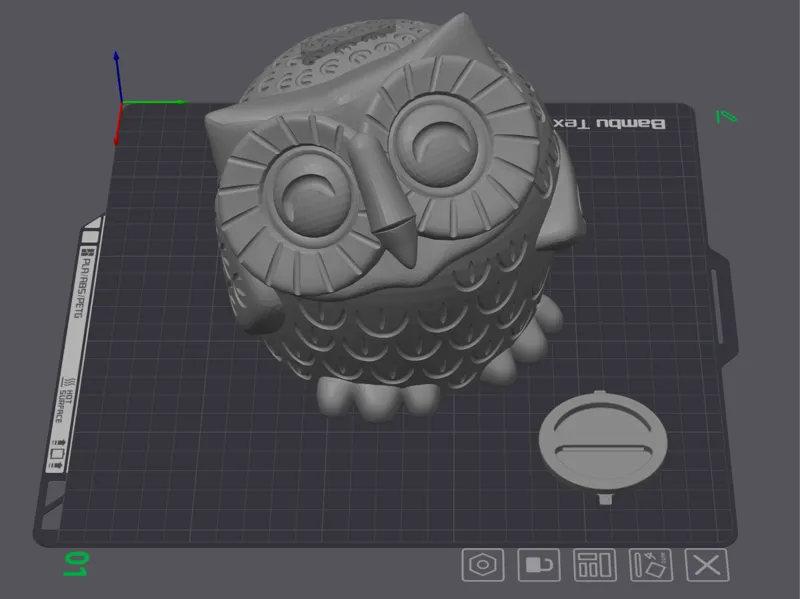
Task: Toggle the plate lock icon
Action: tap(539, 565)
